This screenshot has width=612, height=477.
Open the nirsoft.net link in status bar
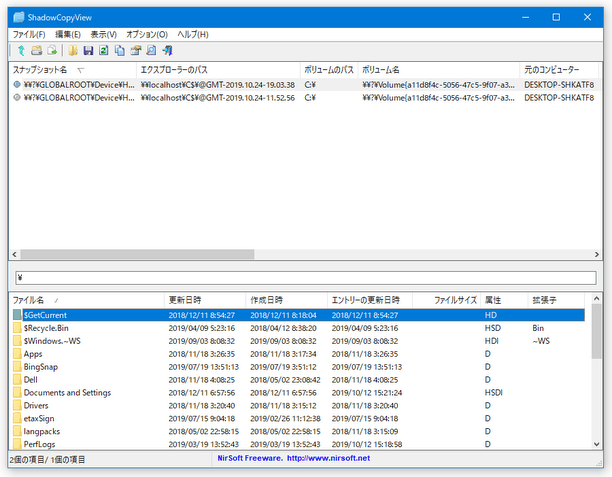[x=328, y=458]
